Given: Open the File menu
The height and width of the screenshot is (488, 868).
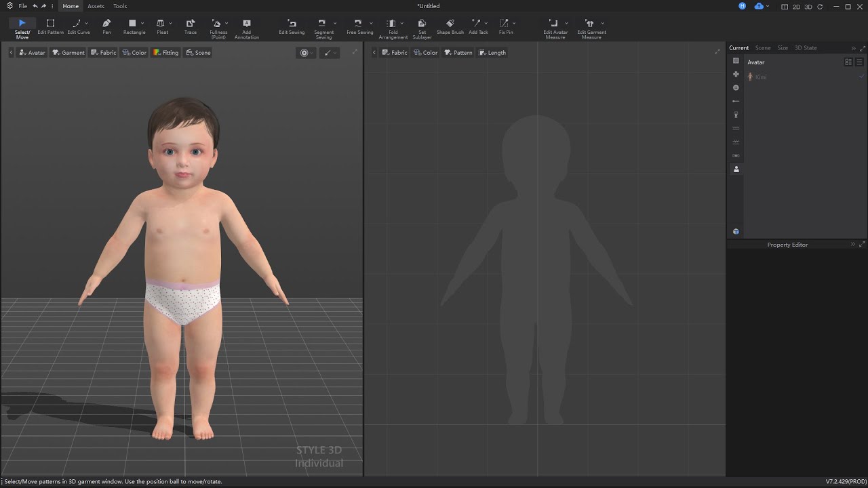Looking at the screenshot, I should tap(23, 6).
